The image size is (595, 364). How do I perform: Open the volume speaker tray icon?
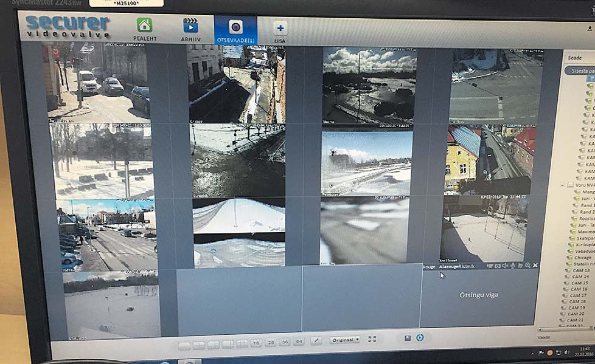[567, 352]
